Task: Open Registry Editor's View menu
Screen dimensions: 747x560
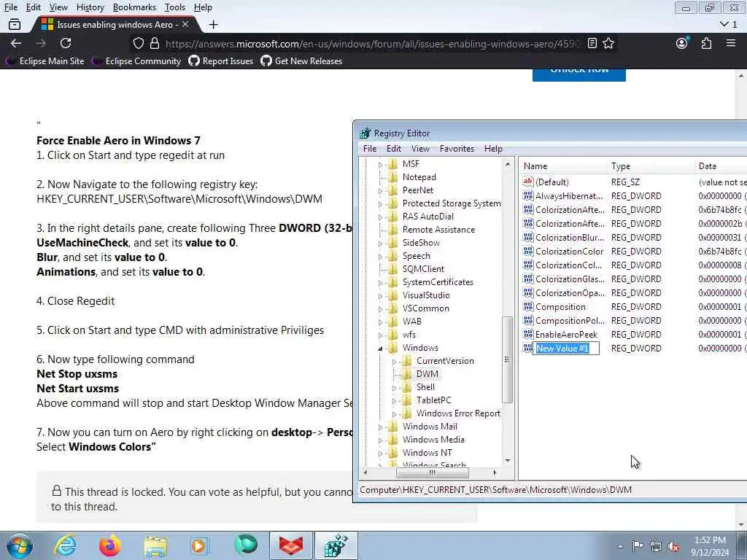Action: click(420, 149)
